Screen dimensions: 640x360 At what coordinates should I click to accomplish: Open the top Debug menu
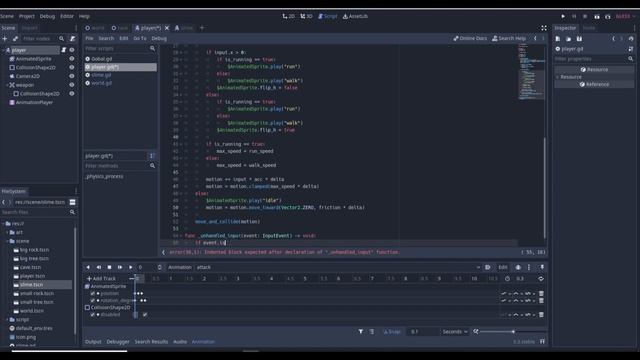(x=47, y=16)
